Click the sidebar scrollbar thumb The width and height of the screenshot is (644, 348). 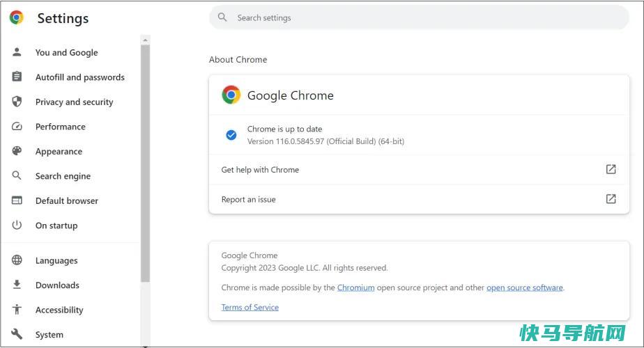click(x=145, y=164)
